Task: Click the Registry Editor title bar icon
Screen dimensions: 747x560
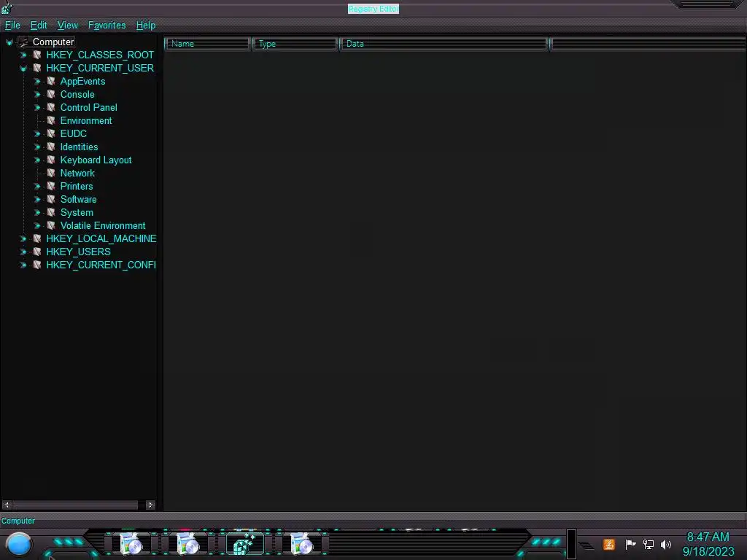Action: click(7, 7)
